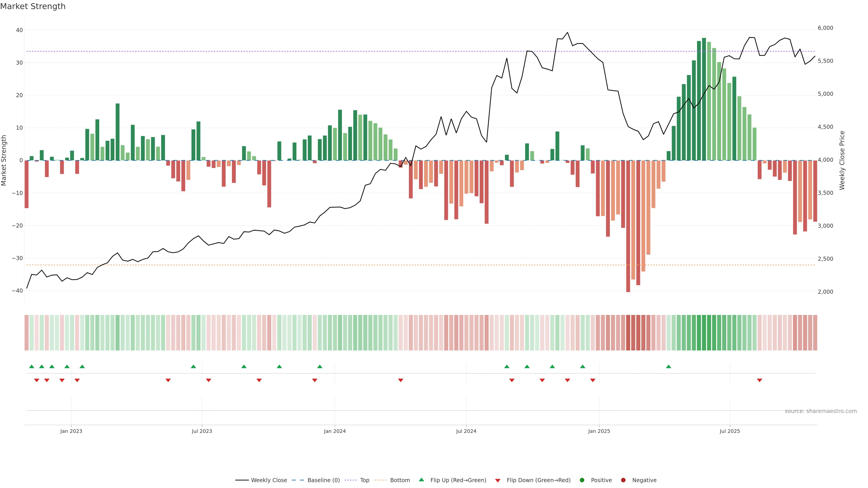Click the darkest green heatmap strip cell
868x488 pixels.
(704, 332)
